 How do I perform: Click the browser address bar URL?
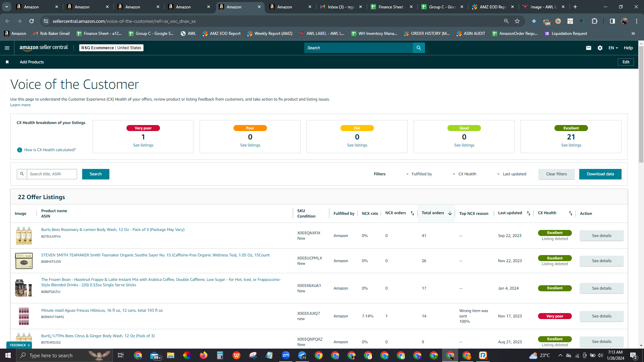124,21
